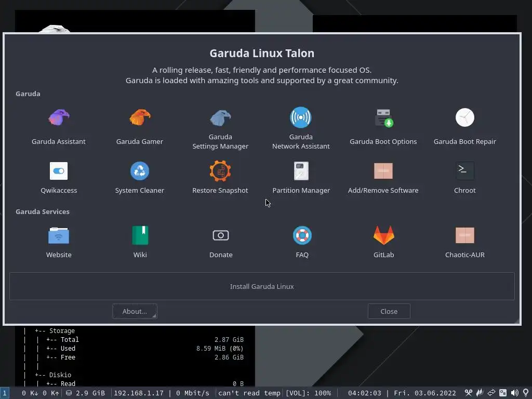Launch Garuda Gamer
Screen dimensions: 532x399
point(139,126)
